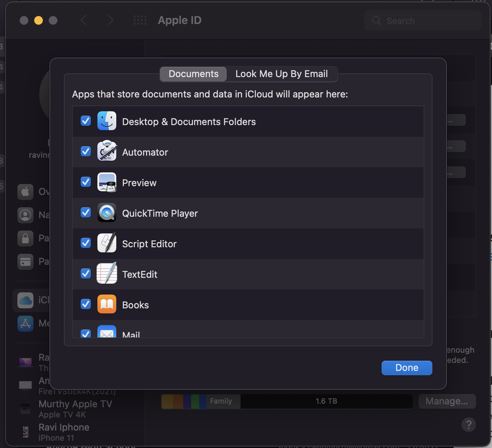This screenshot has width=492, height=448.
Task: Disable the Books checkbox
Action: pyautogui.click(x=86, y=304)
